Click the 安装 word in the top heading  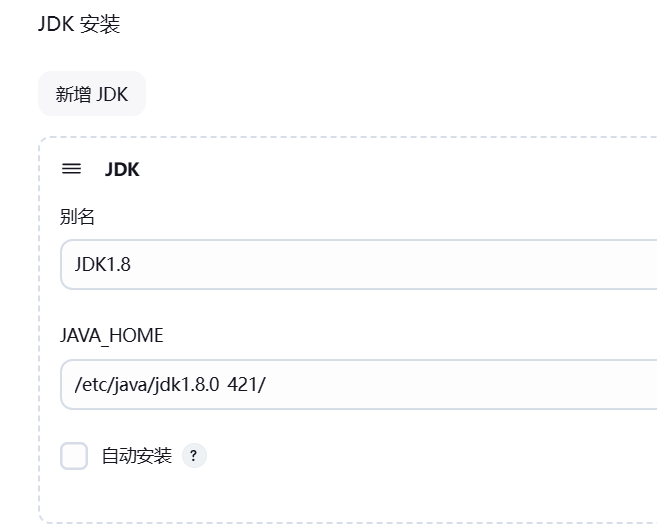coord(100,24)
